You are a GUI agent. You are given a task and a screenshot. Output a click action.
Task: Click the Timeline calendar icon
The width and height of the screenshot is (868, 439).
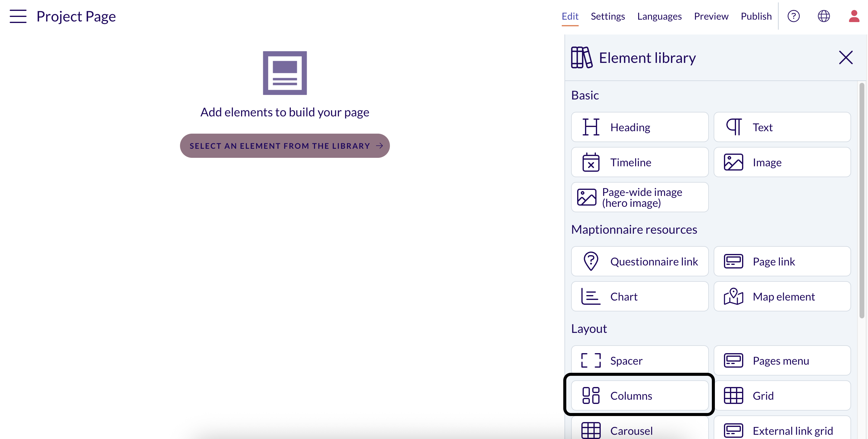click(591, 162)
